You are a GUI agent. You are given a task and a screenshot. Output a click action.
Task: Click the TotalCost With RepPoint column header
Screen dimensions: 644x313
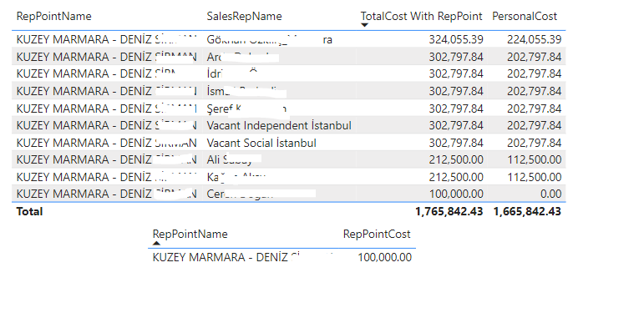click(421, 17)
